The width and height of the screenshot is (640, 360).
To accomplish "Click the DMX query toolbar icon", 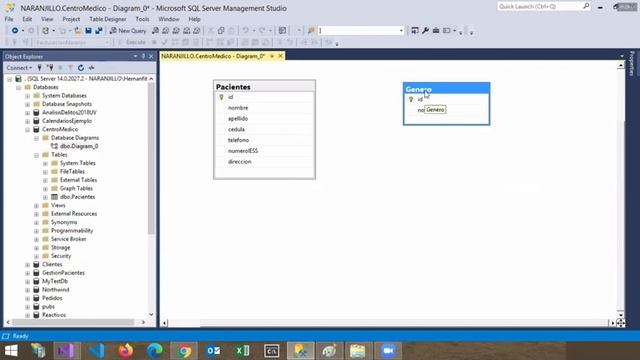I will coord(176,31).
